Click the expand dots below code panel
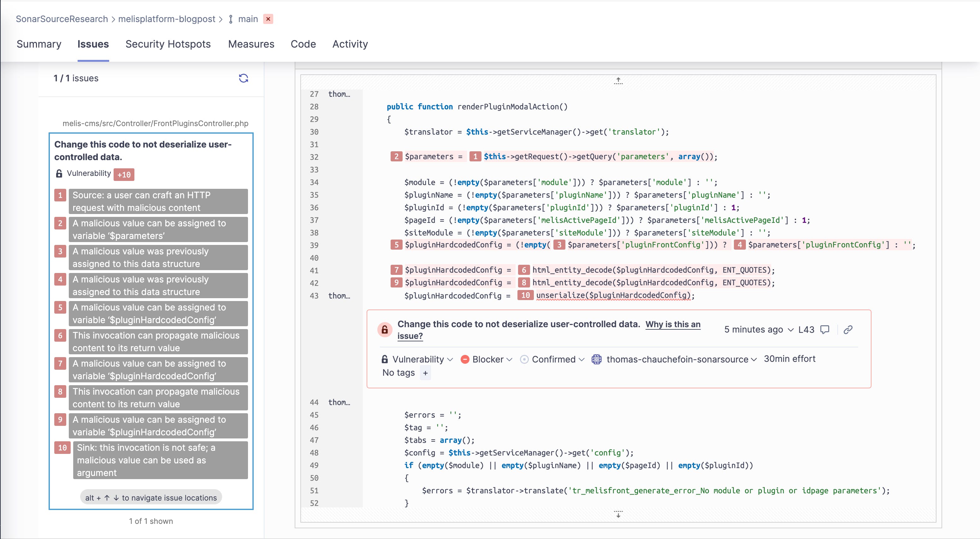The width and height of the screenshot is (980, 539). point(618,515)
